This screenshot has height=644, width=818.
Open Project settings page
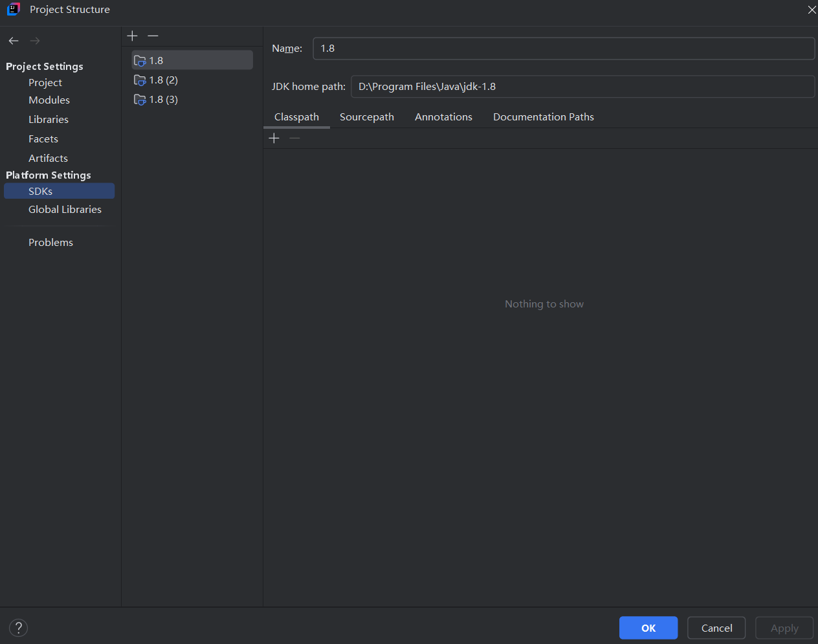coord(45,82)
